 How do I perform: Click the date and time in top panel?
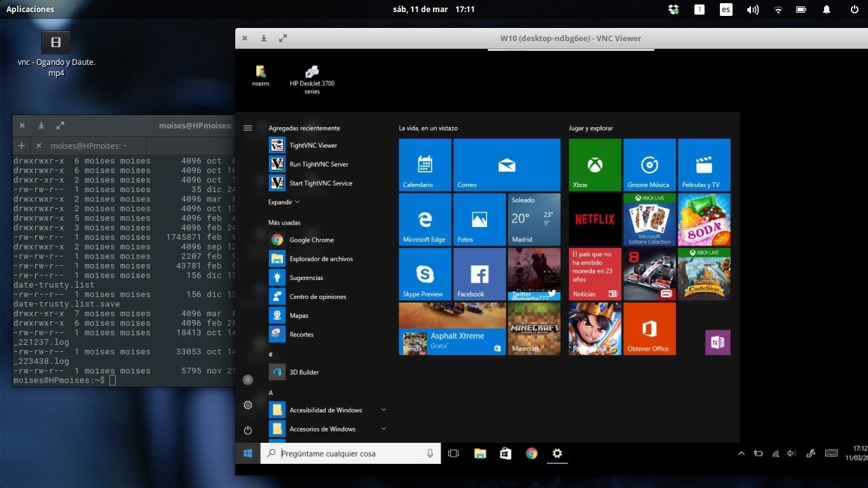[x=434, y=9]
